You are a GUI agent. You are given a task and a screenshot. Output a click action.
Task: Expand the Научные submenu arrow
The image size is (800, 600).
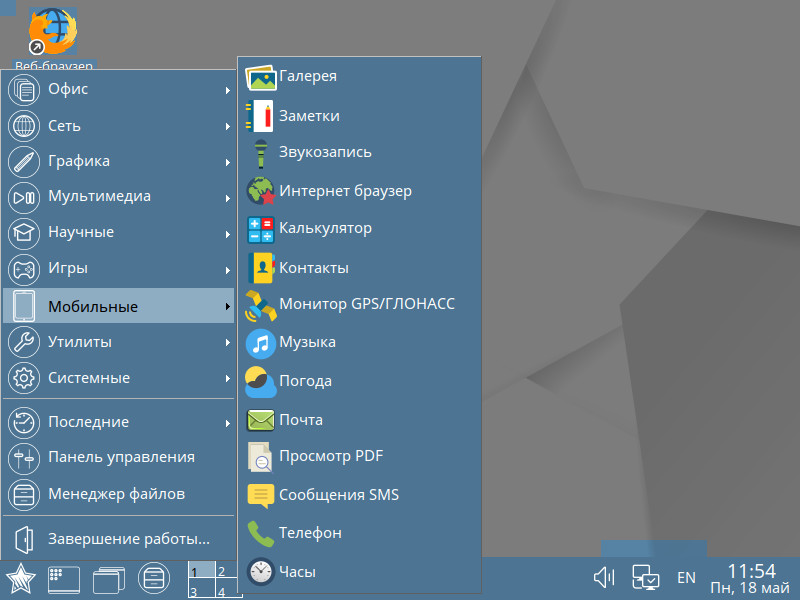(228, 234)
